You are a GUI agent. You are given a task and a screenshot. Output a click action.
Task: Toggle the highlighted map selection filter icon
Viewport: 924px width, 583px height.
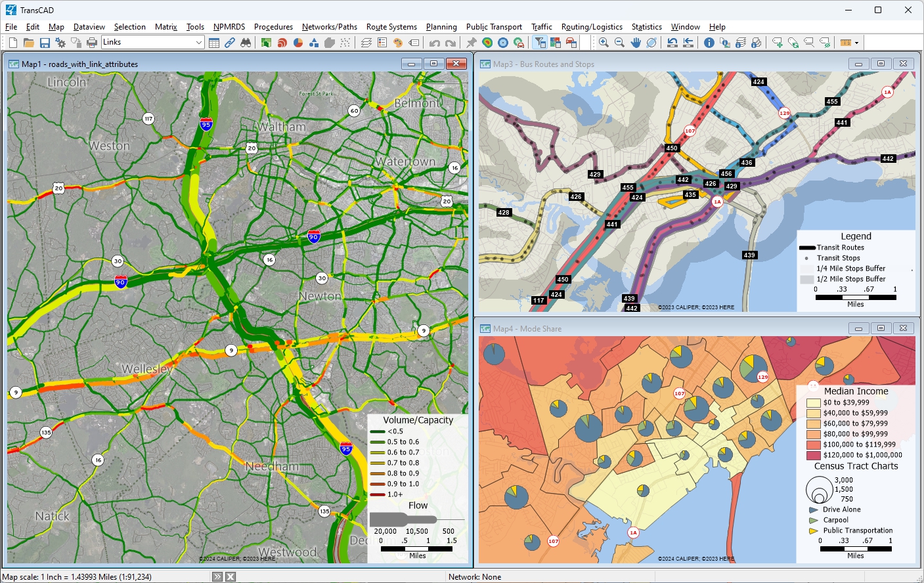[540, 42]
